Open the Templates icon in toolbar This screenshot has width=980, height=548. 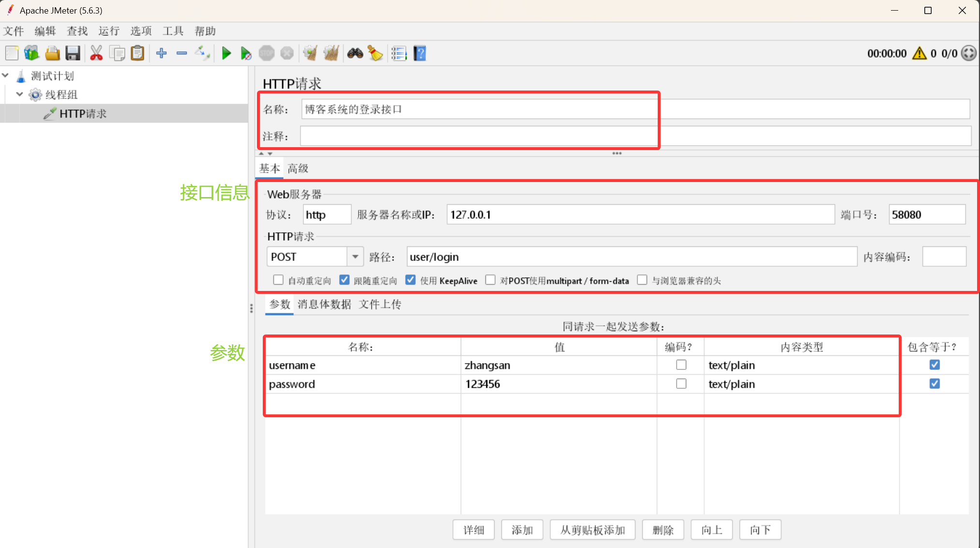[x=31, y=53]
